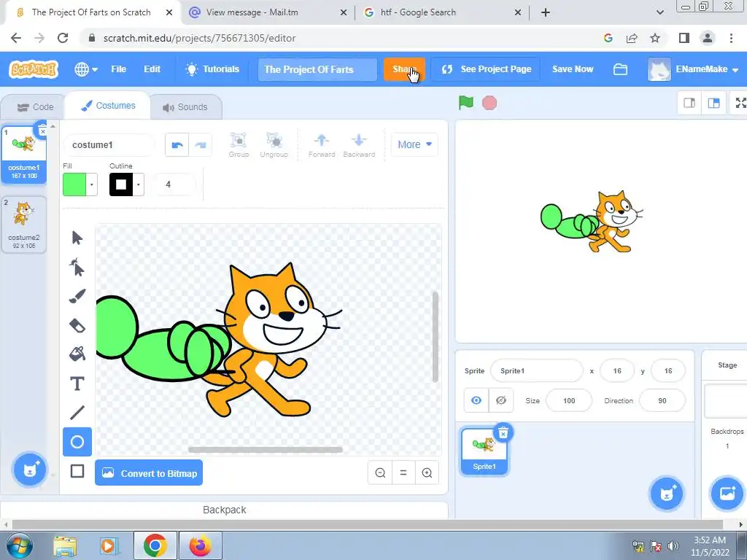Select the Circle tool
This screenshot has width=747, height=560.
77,442
